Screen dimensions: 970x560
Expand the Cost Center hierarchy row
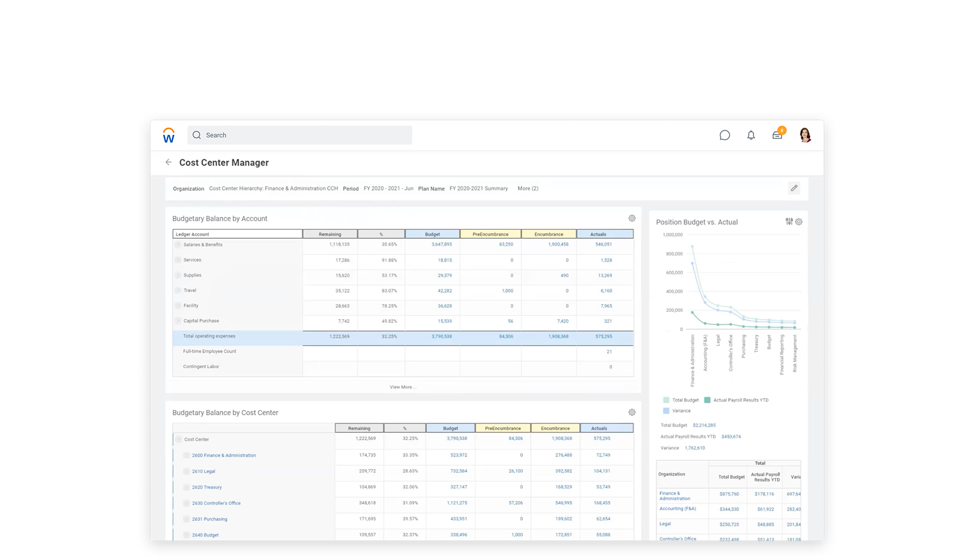tap(178, 439)
